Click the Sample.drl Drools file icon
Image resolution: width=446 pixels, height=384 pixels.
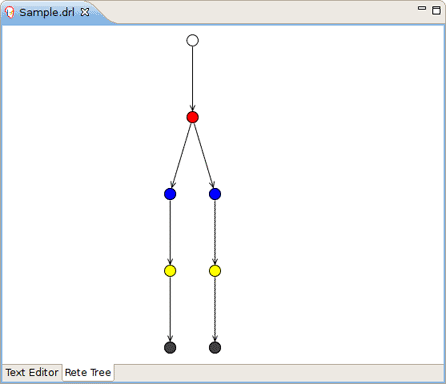pos(10,12)
